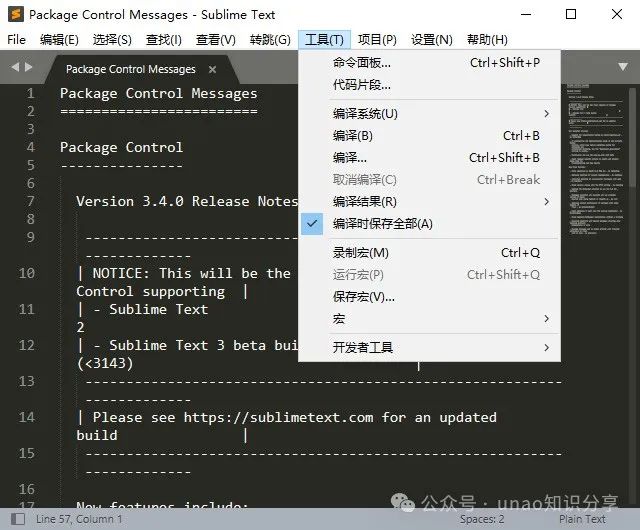Open the 帮助(H) menu
Image resolution: width=640 pixels, height=530 pixels.
point(487,40)
